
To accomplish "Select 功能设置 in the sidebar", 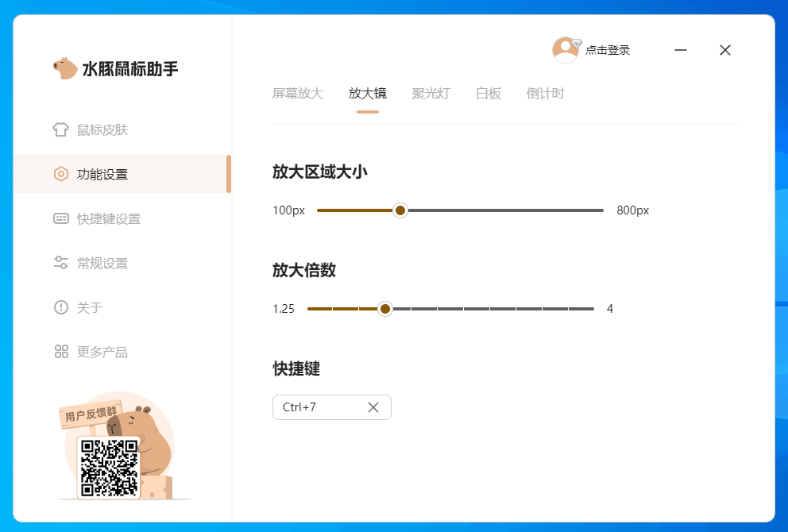I will [122, 174].
